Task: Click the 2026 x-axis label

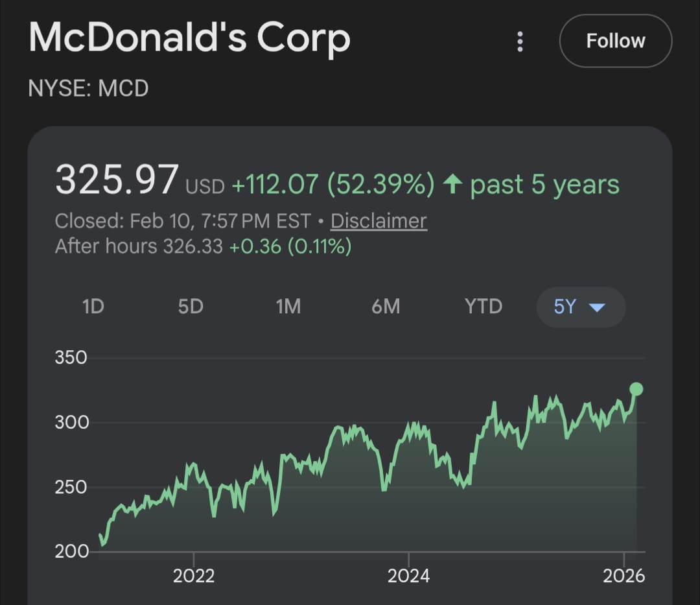Action: 624,576
